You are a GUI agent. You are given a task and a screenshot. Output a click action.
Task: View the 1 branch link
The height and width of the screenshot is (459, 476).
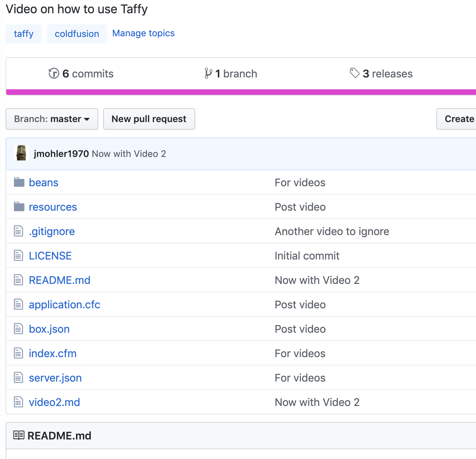[x=231, y=74]
